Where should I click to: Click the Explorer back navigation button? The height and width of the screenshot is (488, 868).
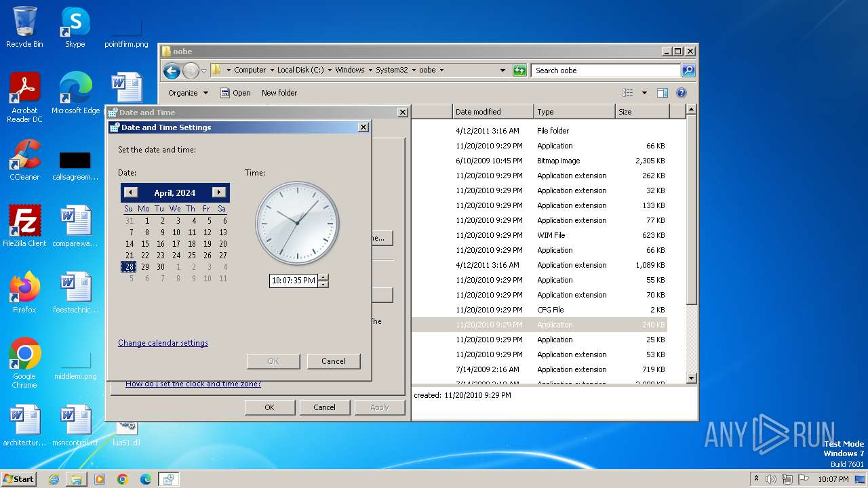coord(172,70)
